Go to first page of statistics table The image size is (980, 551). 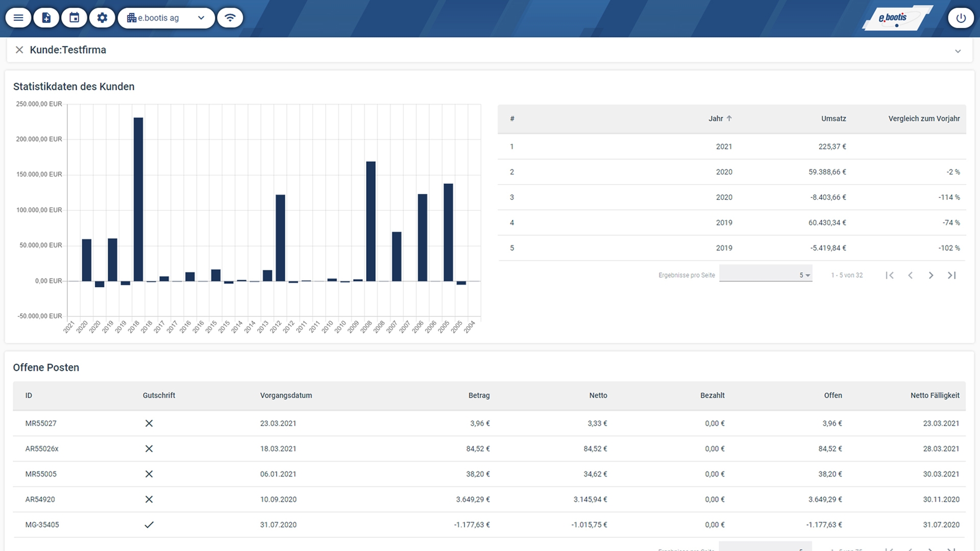(x=890, y=275)
